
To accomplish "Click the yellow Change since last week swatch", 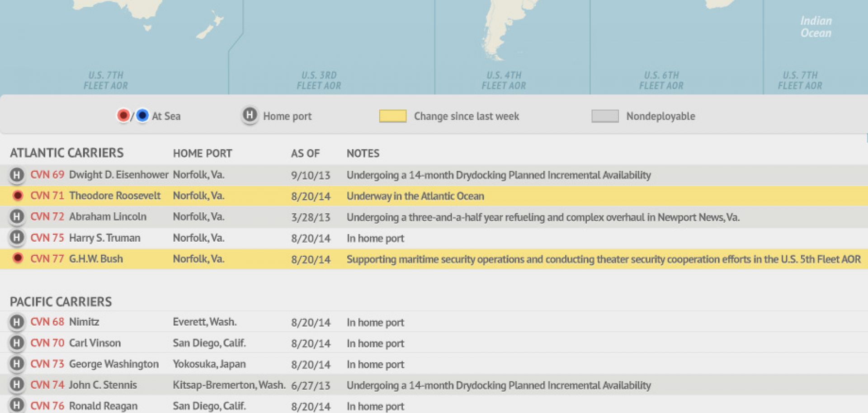I will [392, 116].
